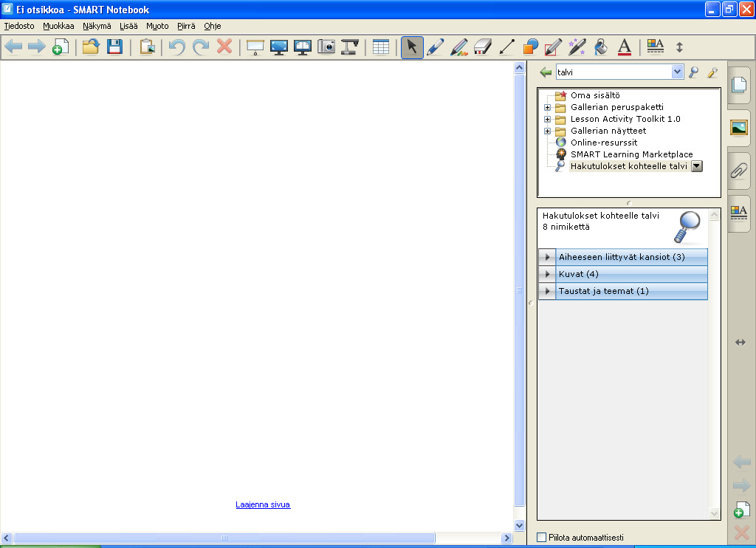Open a file with the folder icon
The image size is (756, 548).
pyautogui.click(x=91, y=47)
